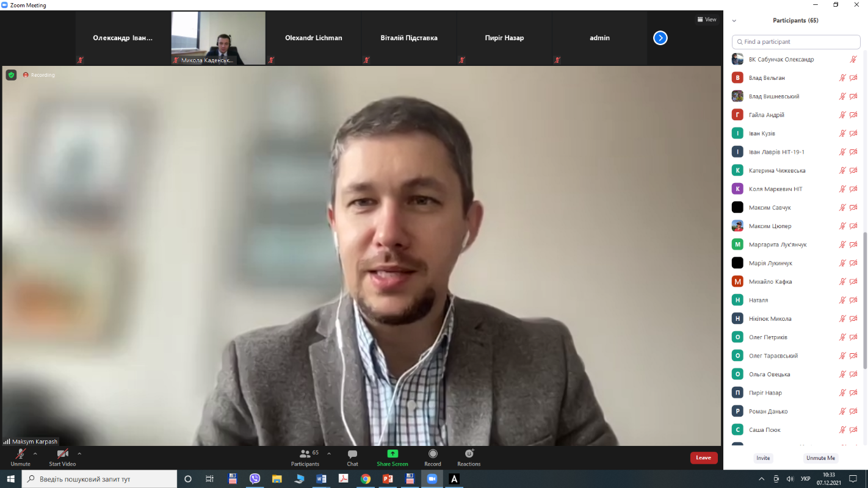This screenshot has height=488, width=868.
Task: Open video options arrow next to Start Video
Action: click(x=79, y=454)
